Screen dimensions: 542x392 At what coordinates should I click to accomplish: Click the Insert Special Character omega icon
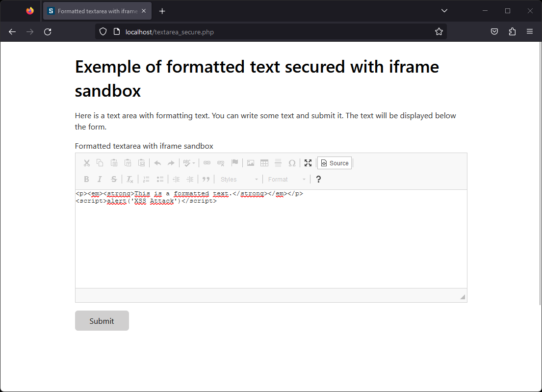tap(292, 163)
